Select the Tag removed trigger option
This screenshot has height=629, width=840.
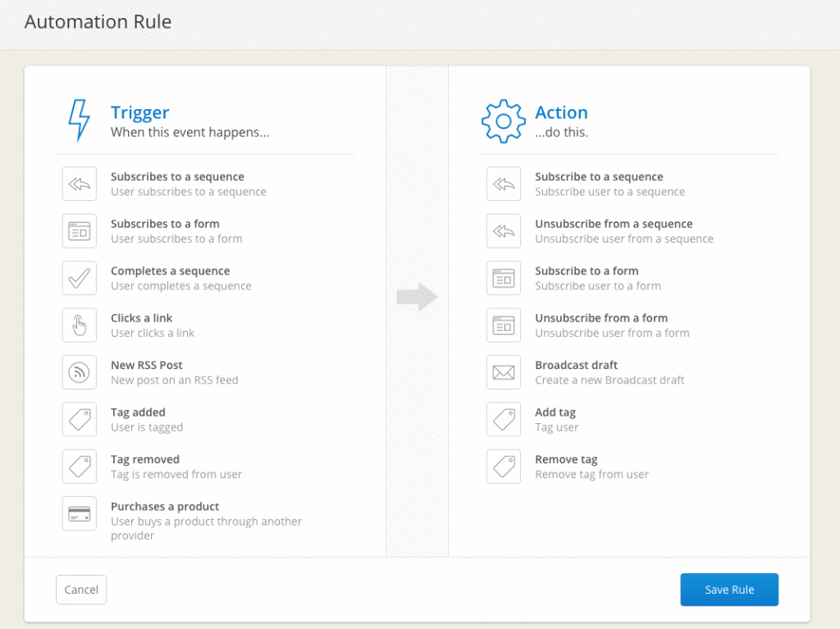(x=145, y=460)
